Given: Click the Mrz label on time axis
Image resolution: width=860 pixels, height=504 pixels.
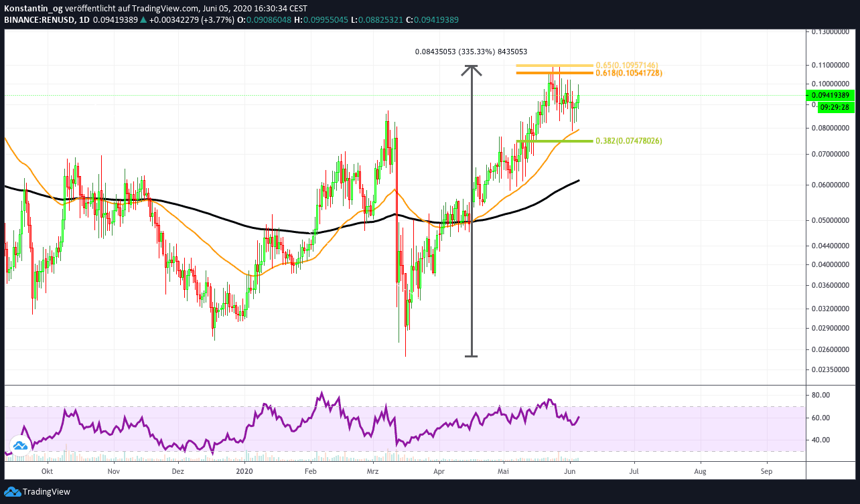Looking at the screenshot, I should click(373, 471).
